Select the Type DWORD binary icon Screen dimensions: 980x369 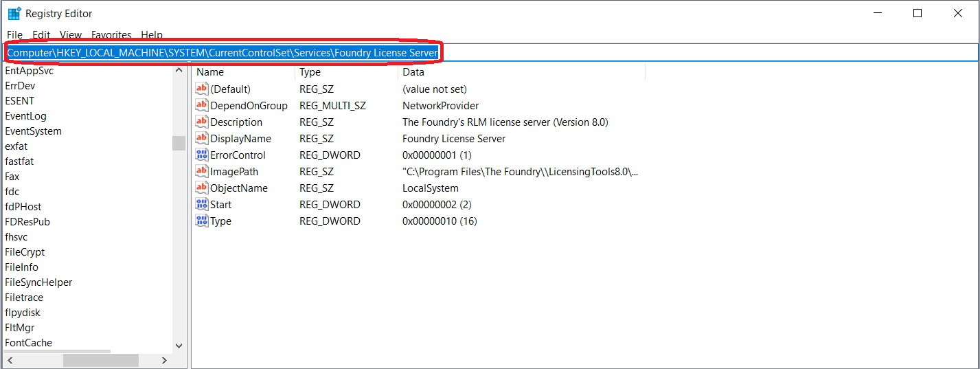[x=201, y=221]
